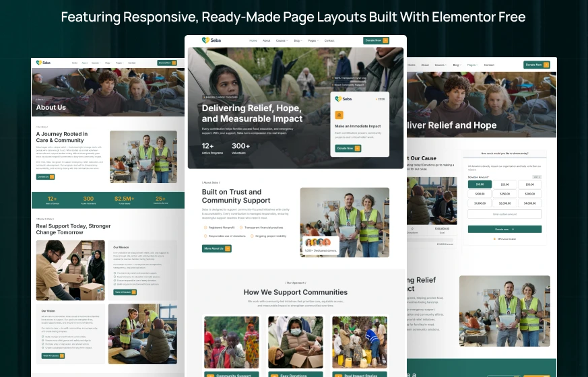
Task: Open Contact in center page navigation
Action: click(329, 40)
